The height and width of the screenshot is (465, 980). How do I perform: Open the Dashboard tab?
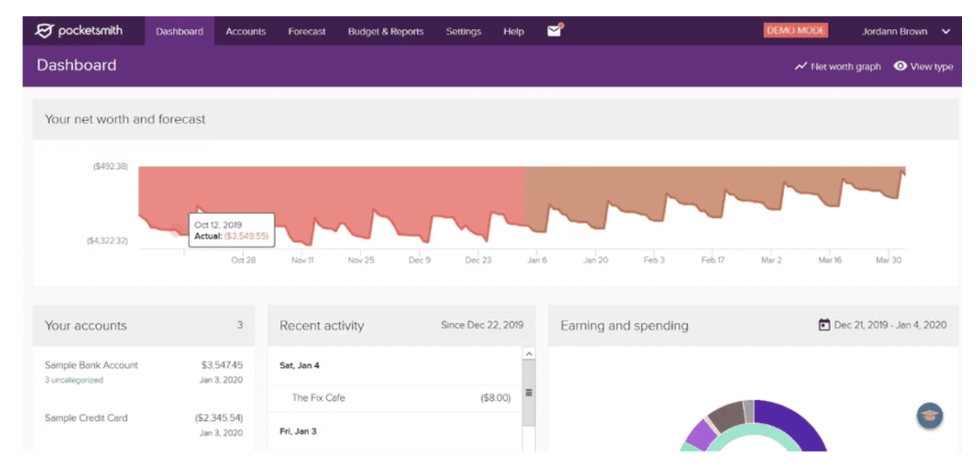[180, 32]
